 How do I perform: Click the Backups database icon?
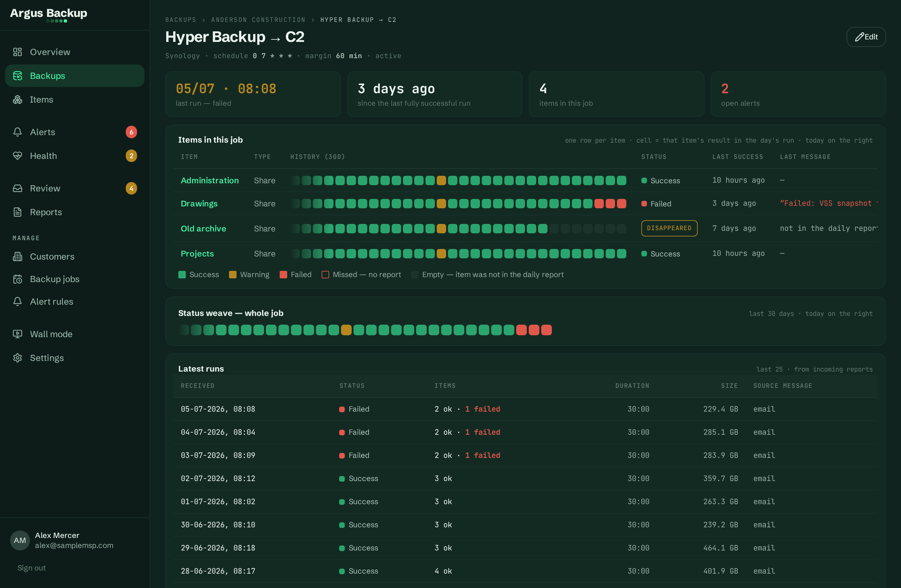coord(18,76)
